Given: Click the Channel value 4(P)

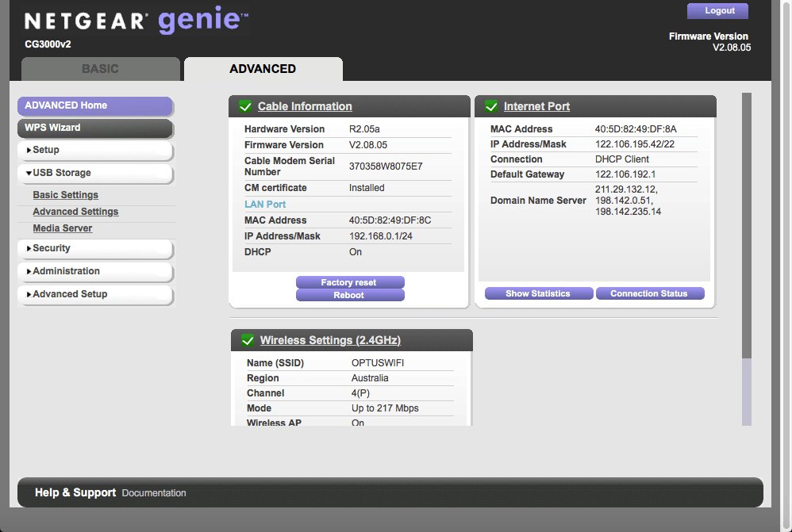Looking at the screenshot, I should pyautogui.click(x=360, y=393).
